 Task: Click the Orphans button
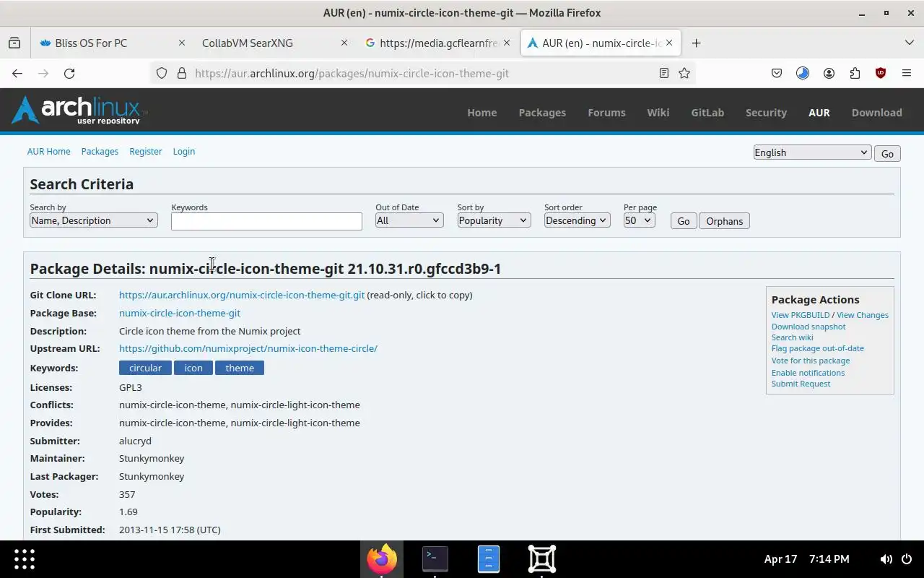[x=724, y=221]
